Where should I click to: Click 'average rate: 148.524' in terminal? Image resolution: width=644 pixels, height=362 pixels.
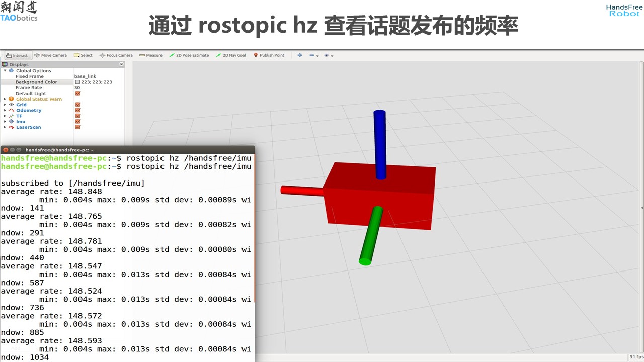tap(51, 291)
